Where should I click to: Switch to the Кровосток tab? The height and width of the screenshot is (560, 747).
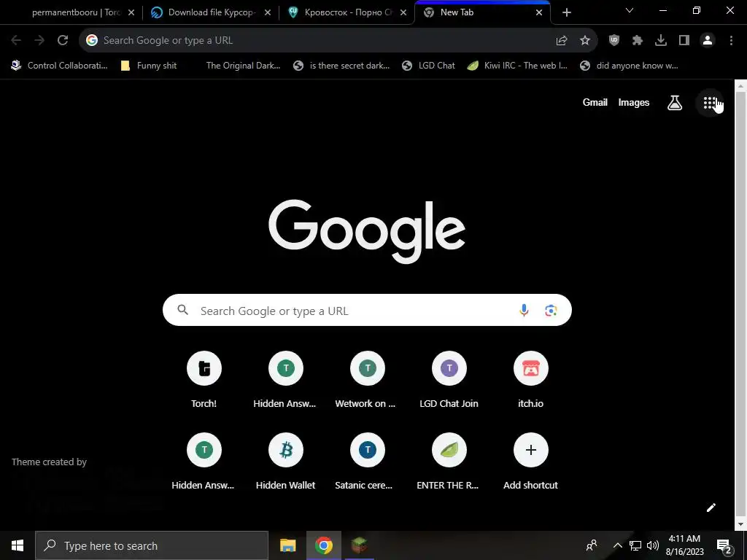coord(345,12)
